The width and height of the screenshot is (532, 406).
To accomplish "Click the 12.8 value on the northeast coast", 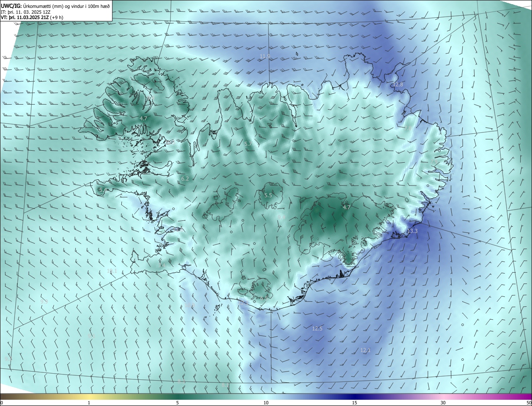I will tap(398, 84).
